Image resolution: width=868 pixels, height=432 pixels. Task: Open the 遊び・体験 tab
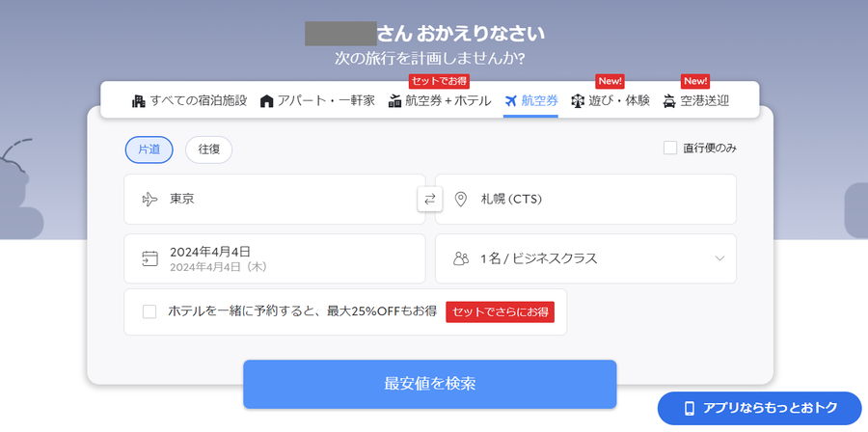click(610, 101)
